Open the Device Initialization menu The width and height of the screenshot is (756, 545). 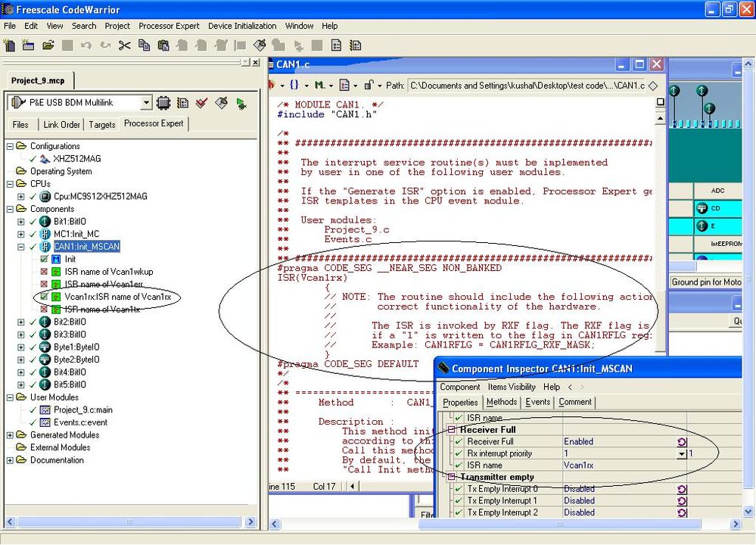click(242, 26)
